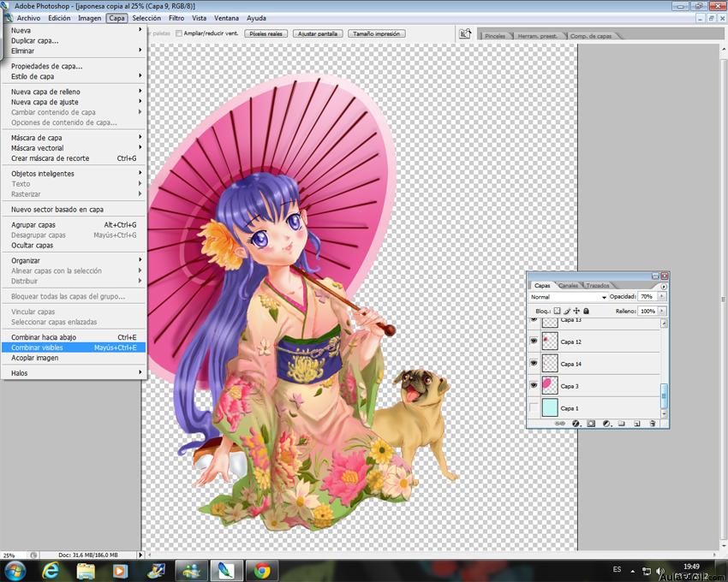Click Photoshop feather icon on taskbar
The width and height of the screenshot is (728, 582).
click(x=227, y=570)
